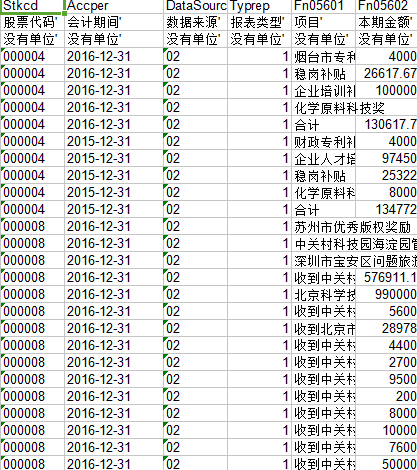
Task: Select the 企业培训补 item cell
Action: tap(324, 90)
